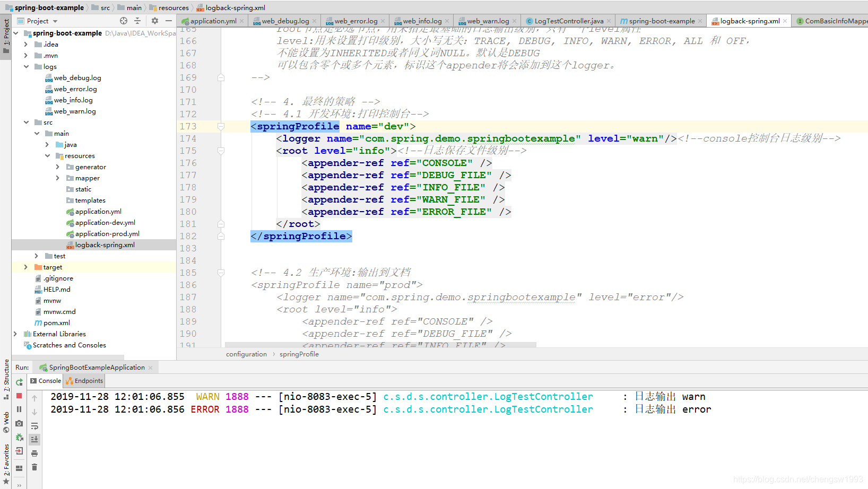This screenshot has width=868, height=489.
Task: Open the 1: Project side tab
Action: coord(6,36)
